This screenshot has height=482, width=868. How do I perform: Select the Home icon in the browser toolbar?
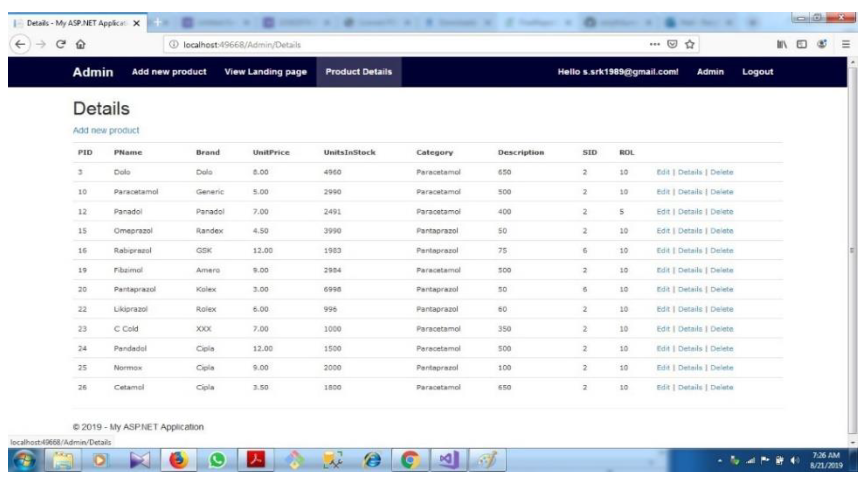pyautogui.click(x=80, y=44)
